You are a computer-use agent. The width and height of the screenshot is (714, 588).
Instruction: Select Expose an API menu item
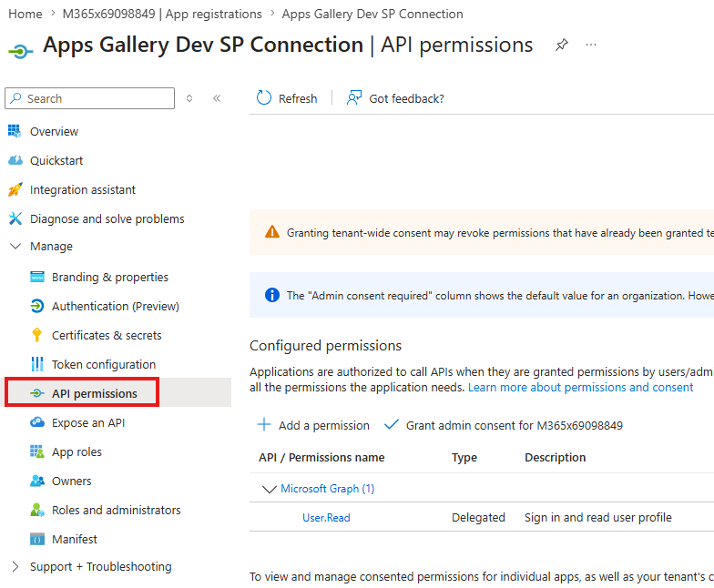pos(88,422)
